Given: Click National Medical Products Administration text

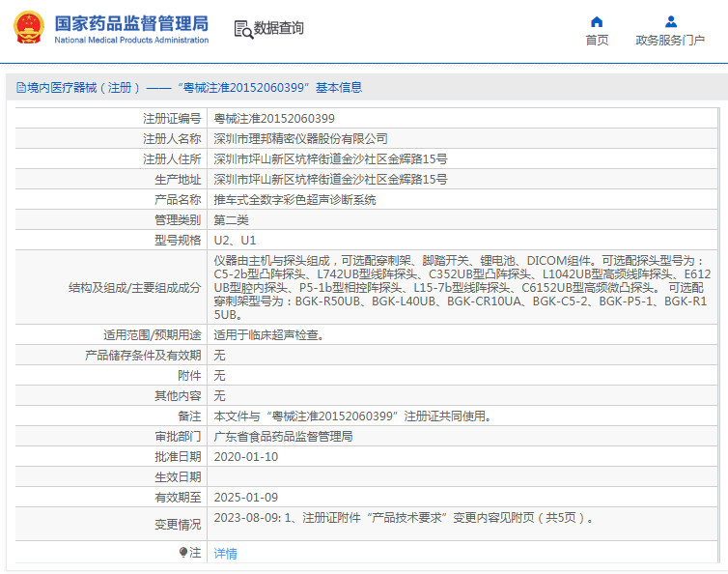Looking at the screenshot, I should (131, 40).
